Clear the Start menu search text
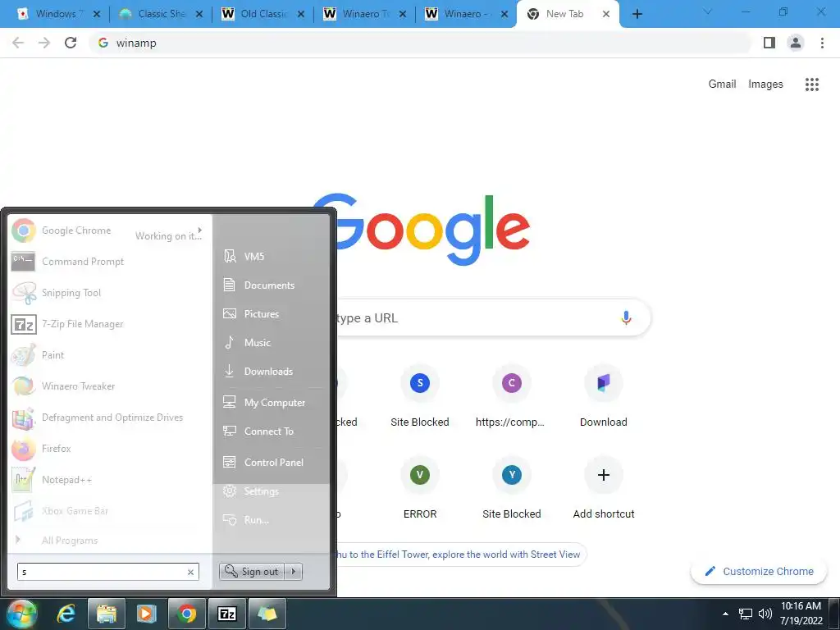Viewport: 840px width, 630px height. (x=190, y=572)
